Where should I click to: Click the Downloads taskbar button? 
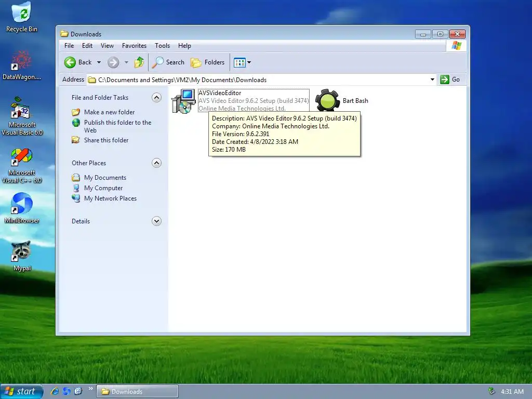[137, 392]
